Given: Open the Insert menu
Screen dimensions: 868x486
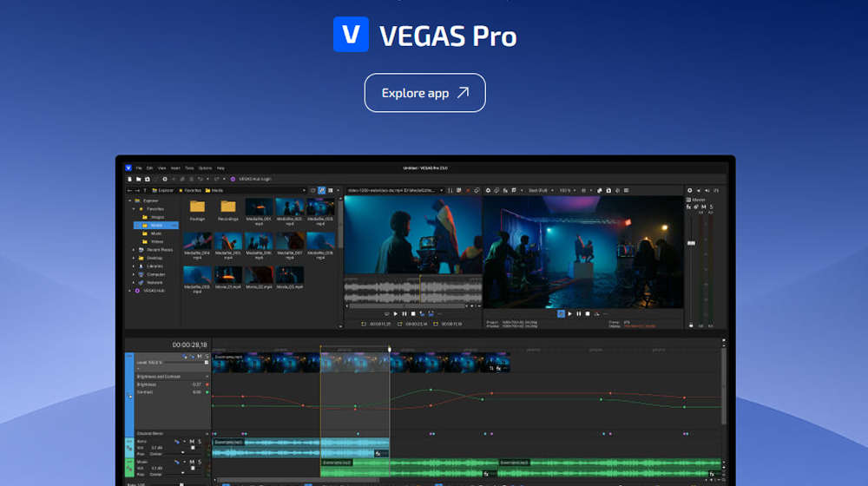Looking at the screenshot, I should (175, 168).
